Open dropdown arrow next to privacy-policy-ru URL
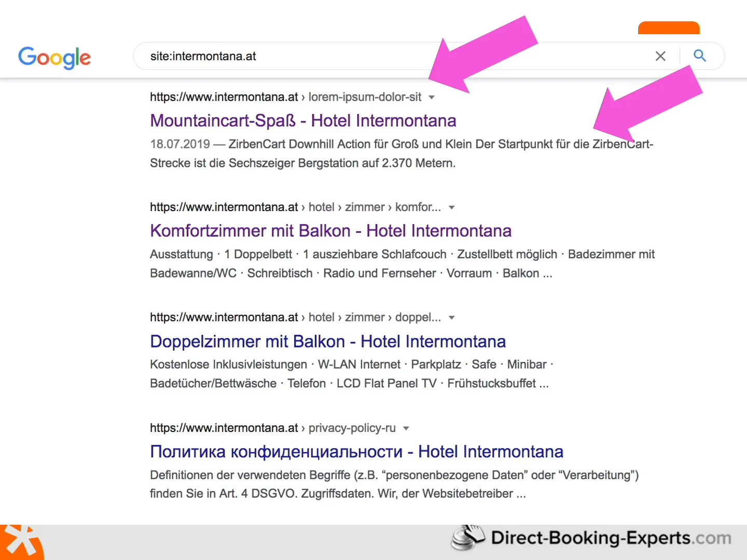The height and width of the screenshot is (560, 747). click(x=406, y=428)
